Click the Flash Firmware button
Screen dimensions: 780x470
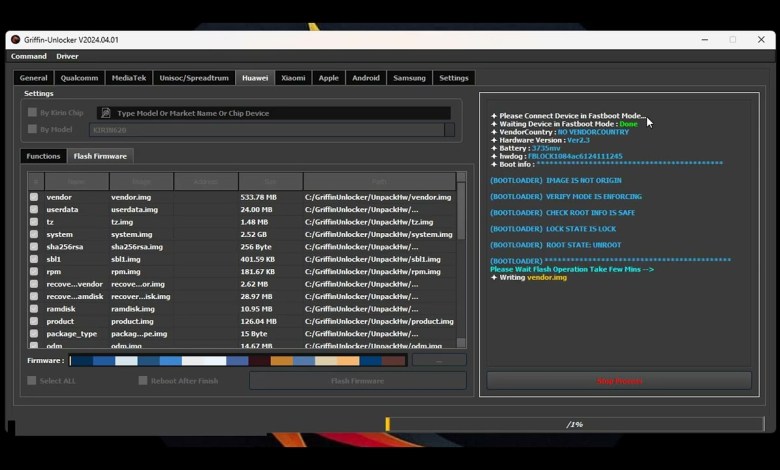pos(357,381)
